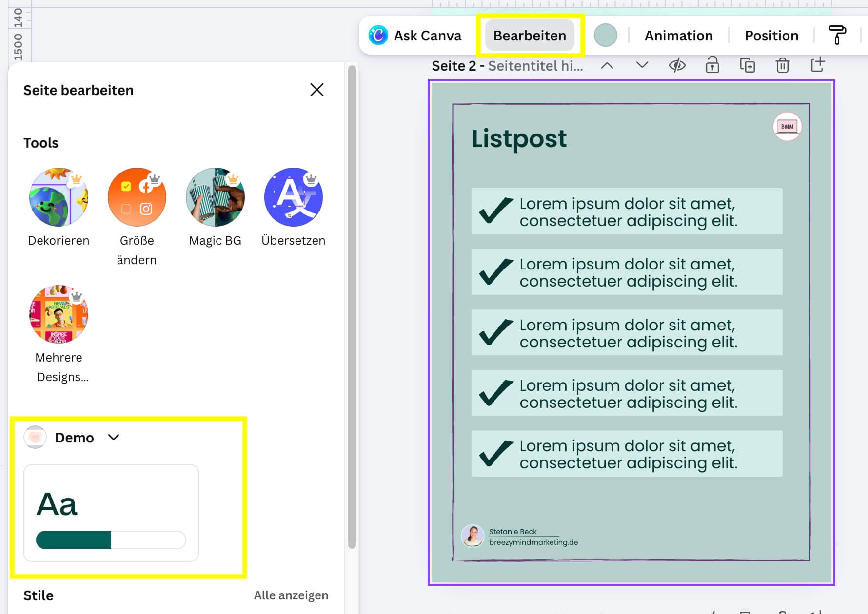
Task: Open the Dekorieren tool
Action: coord(59,197)
